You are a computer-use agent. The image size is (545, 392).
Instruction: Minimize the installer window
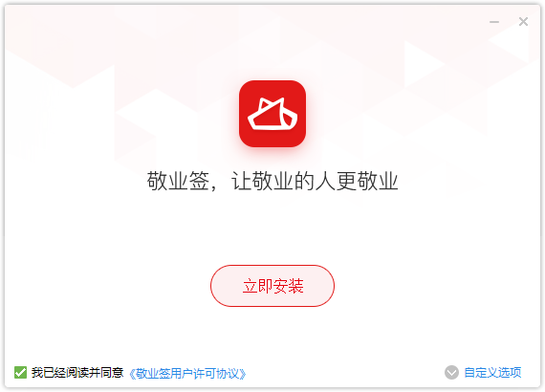pos(494,22)
